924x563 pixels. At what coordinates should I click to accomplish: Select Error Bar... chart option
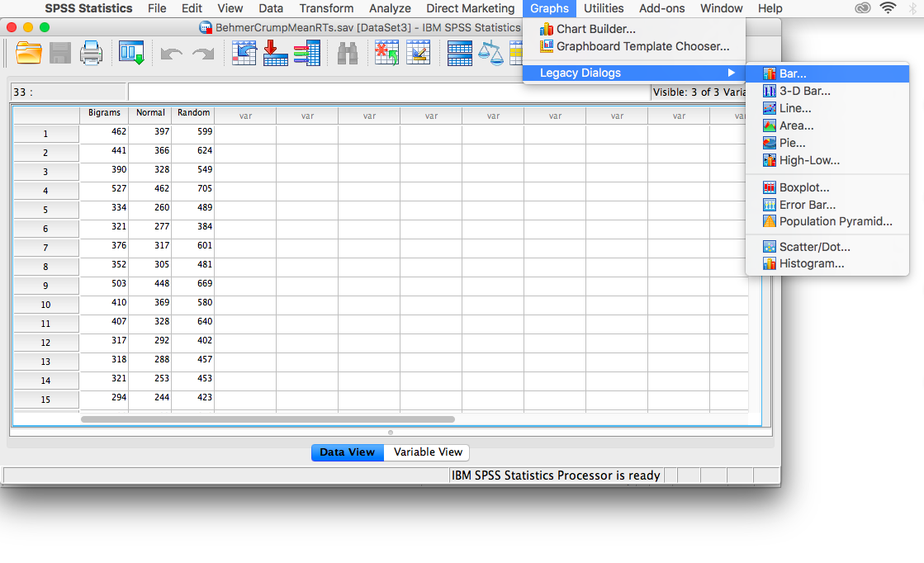(827, 205)
